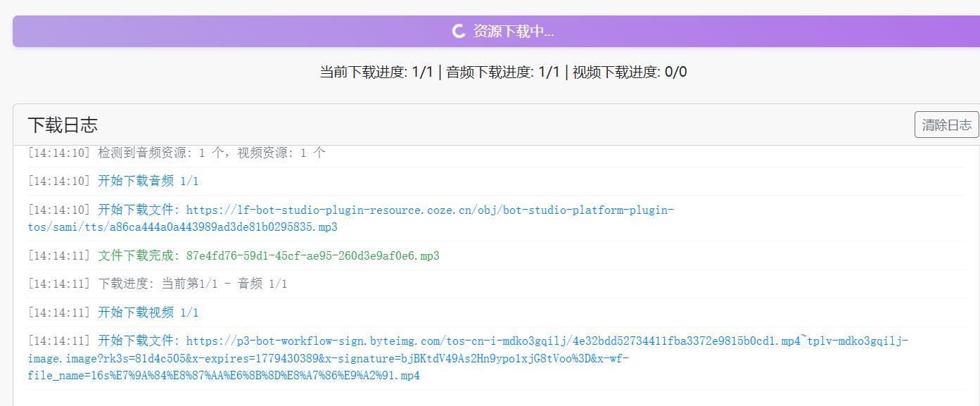Screen dimensions: 980x406
Task: Select the 开始下载视频 1/1 log entry
Action: click(148, 312)
